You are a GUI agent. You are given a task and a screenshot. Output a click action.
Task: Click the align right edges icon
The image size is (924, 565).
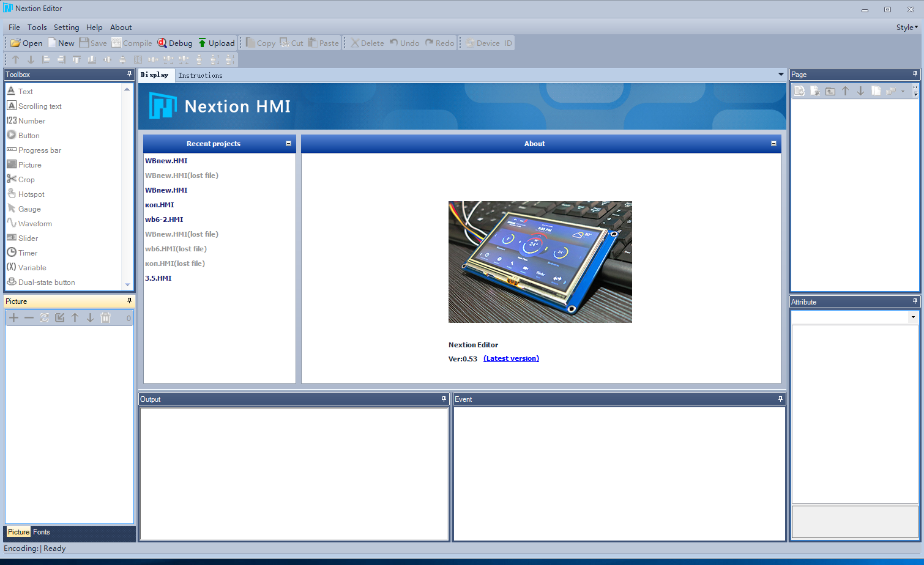(x=61, y=59)
